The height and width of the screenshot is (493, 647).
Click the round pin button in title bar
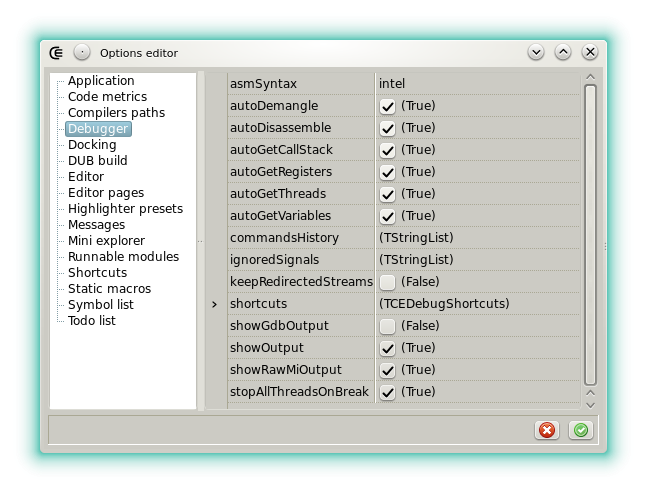[82, 52]
